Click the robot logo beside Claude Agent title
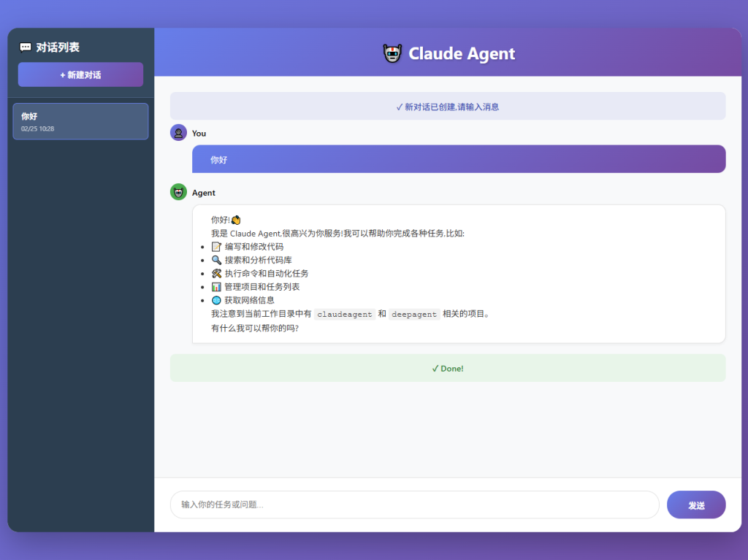 click(x=393, y=53)
